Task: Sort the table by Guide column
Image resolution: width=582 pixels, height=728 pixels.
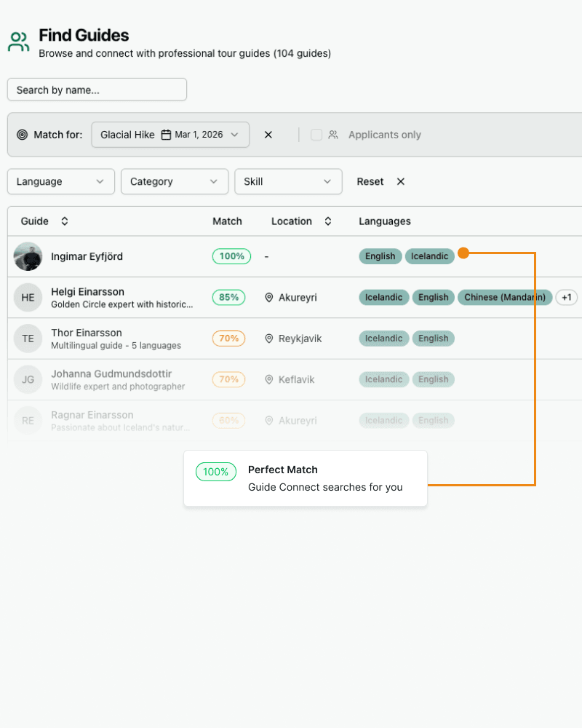Action: coord(65,221)
